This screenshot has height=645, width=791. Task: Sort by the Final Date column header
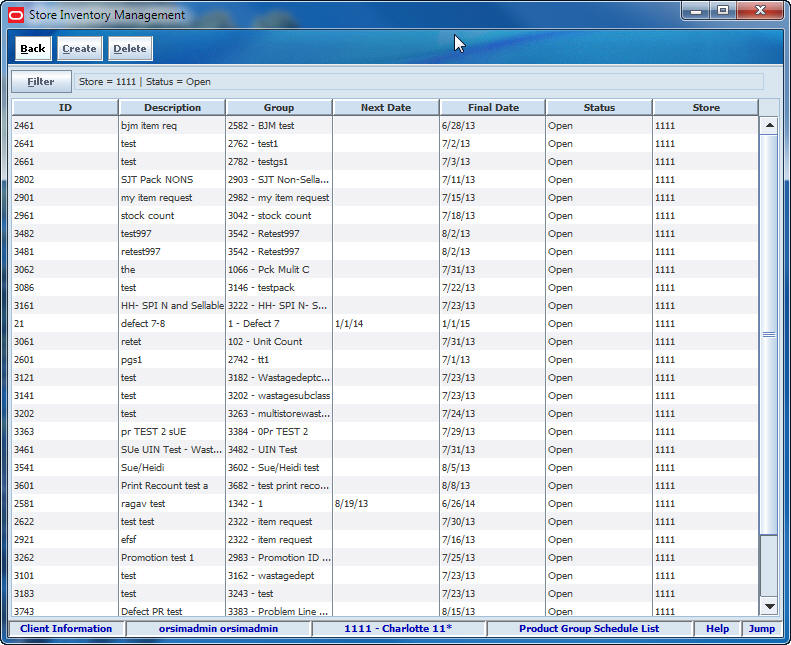tap(493, 107)
